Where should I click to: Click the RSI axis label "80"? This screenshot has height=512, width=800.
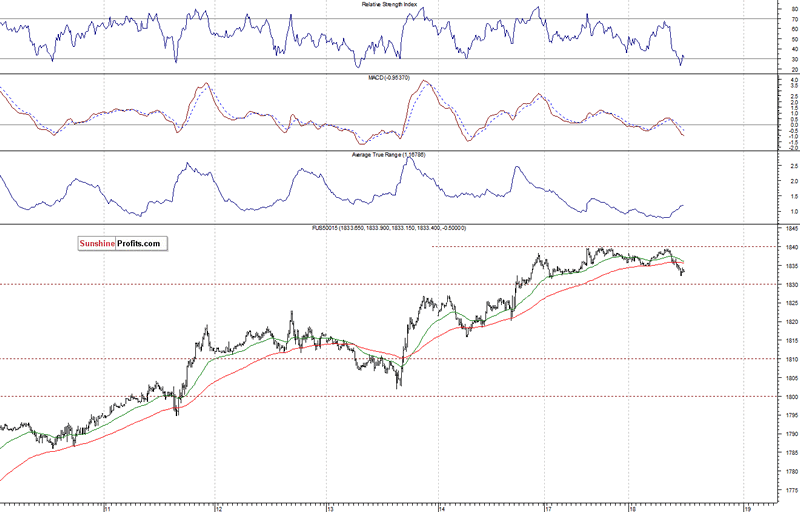(795, 9)
